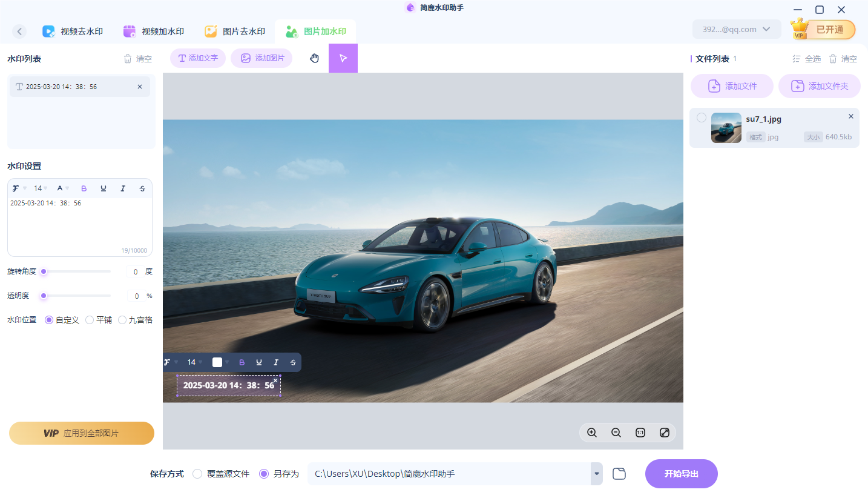Choose 另存为 save mode
The width and height of the screenshot is (868, 498).
coord(279,474)
